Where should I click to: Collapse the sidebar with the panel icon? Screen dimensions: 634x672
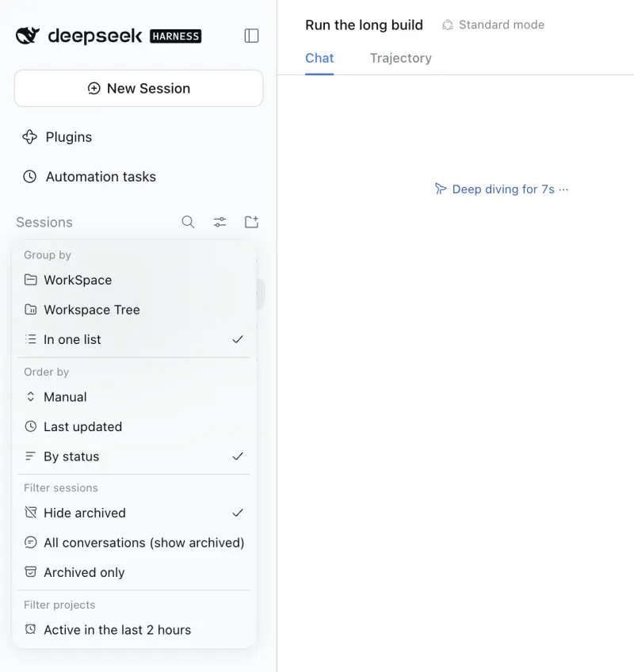(251, 36)
